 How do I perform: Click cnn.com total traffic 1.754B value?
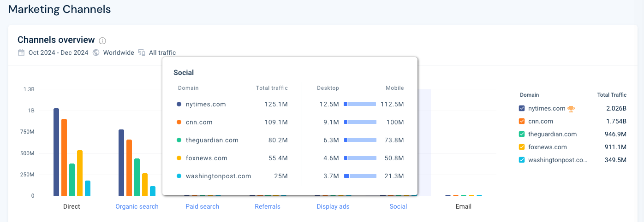point(615,122)
